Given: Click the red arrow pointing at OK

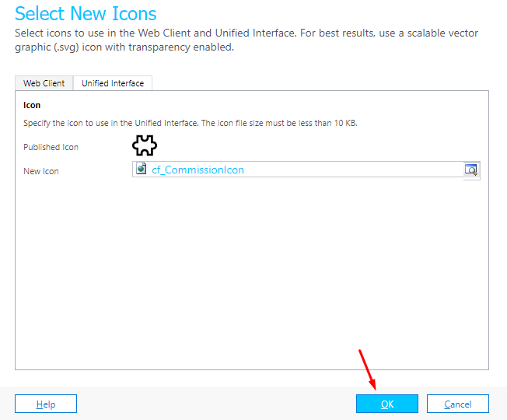Looking at the screenshot, I should coord(367,369).
